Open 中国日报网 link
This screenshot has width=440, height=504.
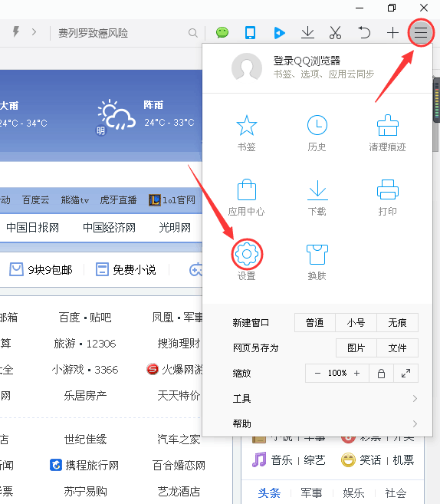tap(33, 228)
